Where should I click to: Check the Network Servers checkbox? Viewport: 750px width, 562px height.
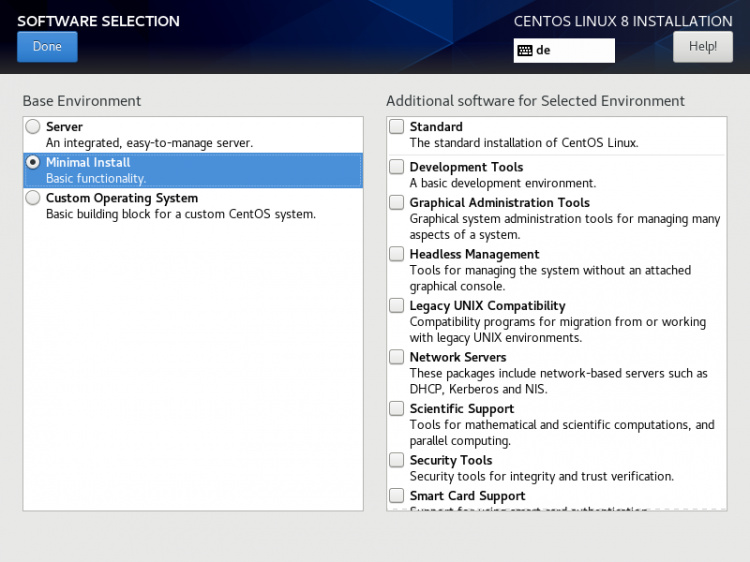(x=397, y=357)
